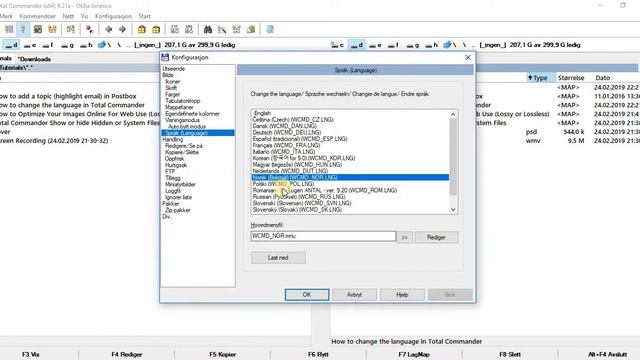The image size is (640, 360).
Task: Click the copy names toolbar icon
Action: [251, 29]
